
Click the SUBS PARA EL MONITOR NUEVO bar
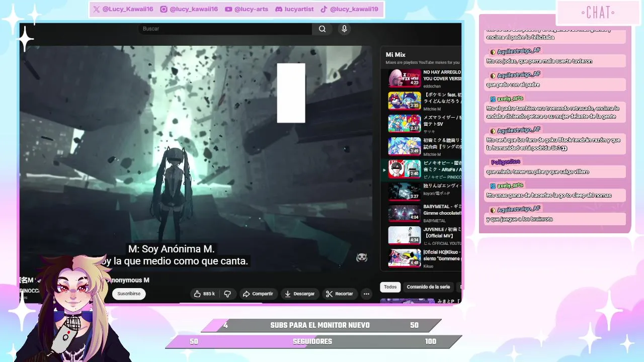(321, 325)
